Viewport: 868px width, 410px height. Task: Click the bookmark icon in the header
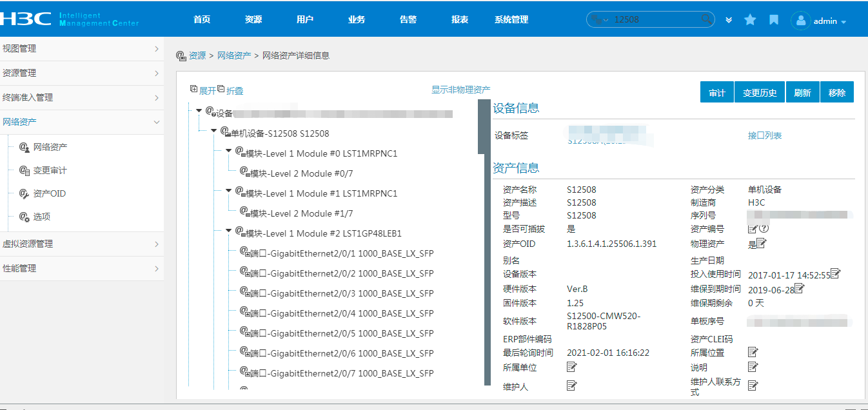[774, 20]
